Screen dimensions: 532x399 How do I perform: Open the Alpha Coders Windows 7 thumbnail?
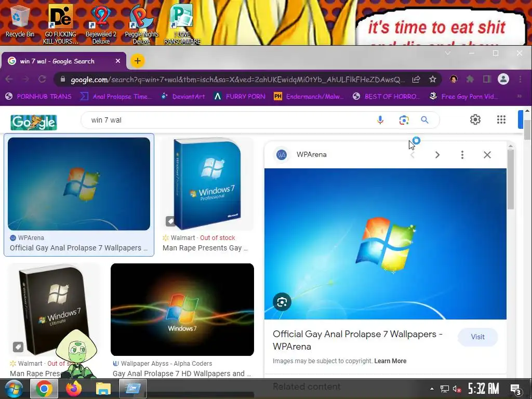[182, 310]
